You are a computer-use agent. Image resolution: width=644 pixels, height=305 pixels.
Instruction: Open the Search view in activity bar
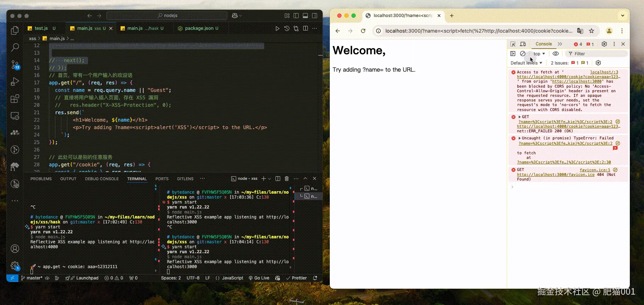(x=15, y=47)
